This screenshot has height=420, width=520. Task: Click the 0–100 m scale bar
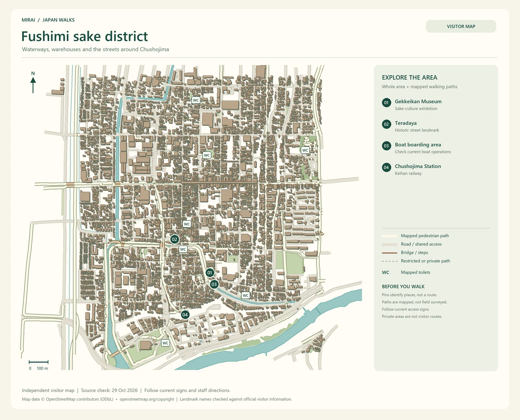pos(39,362)
